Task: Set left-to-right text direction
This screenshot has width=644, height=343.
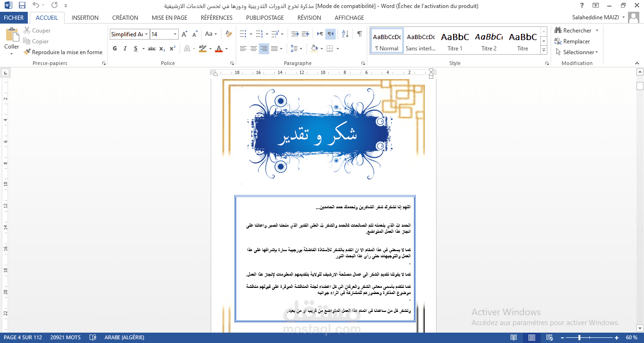Action: (320, 34)
